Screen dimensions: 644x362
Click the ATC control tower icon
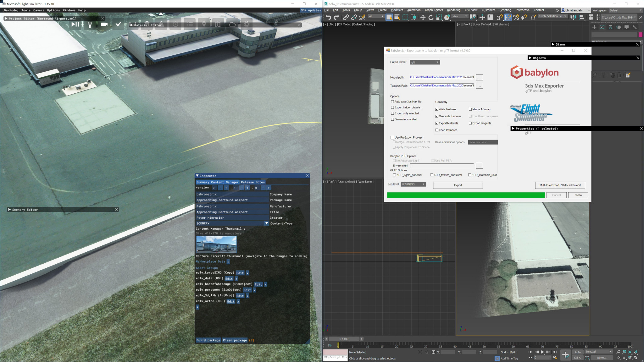coord(90,24)
